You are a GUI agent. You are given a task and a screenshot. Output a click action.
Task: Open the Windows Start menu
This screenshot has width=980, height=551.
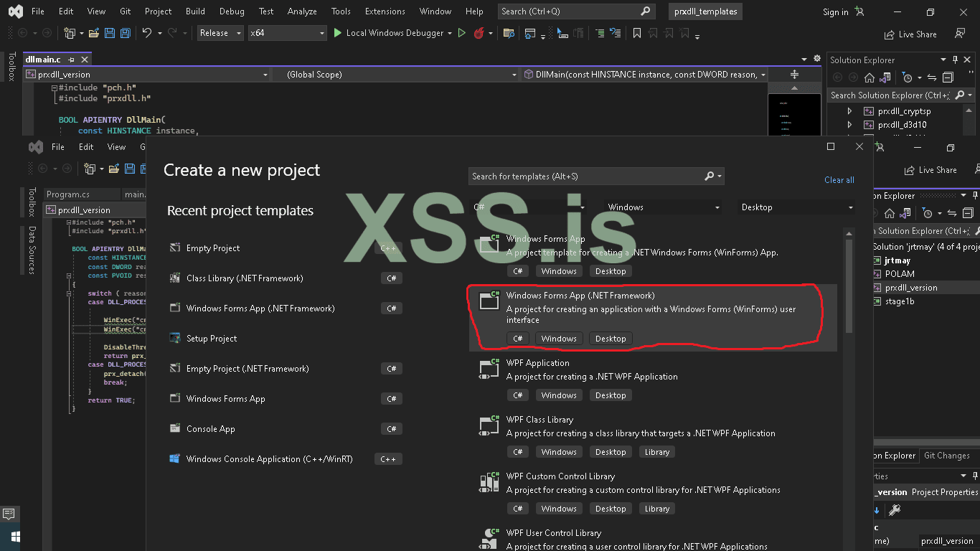pos(15,537)
